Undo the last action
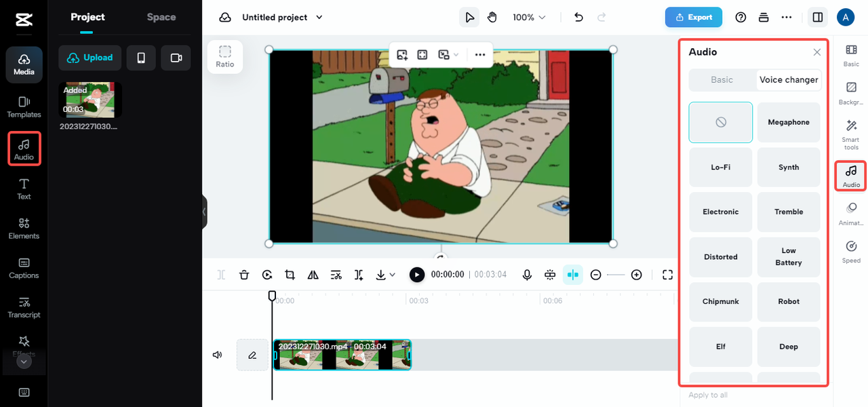The height and width of the screenshot is (407, 868). (x=578, y=17)
